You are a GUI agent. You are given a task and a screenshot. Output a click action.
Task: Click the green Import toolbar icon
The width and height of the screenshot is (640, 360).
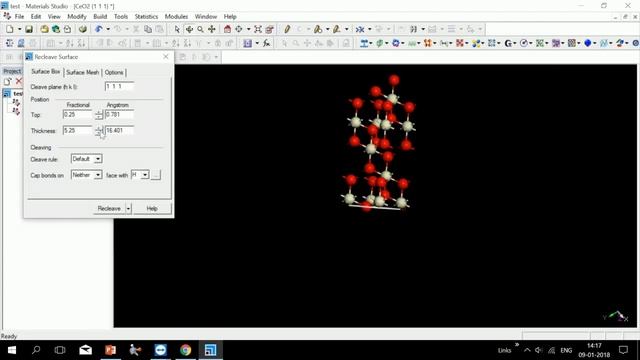click(56, 29)
